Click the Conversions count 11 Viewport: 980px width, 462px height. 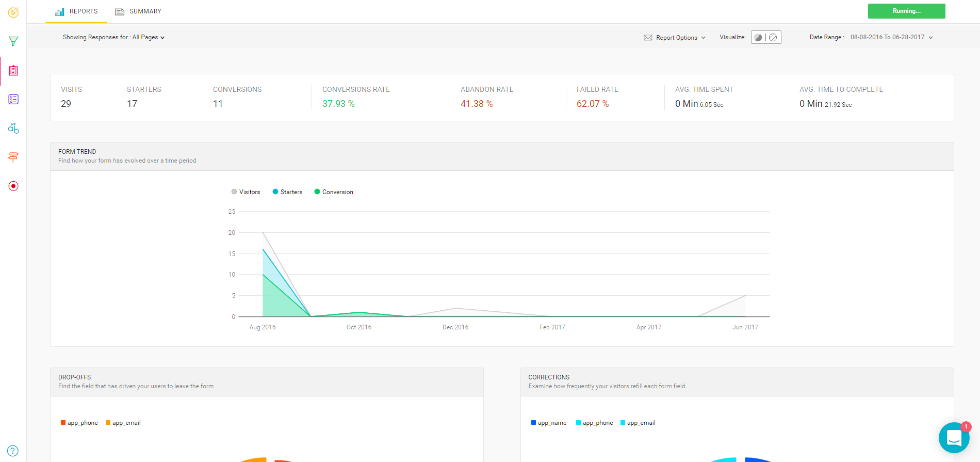coord(218,104)
